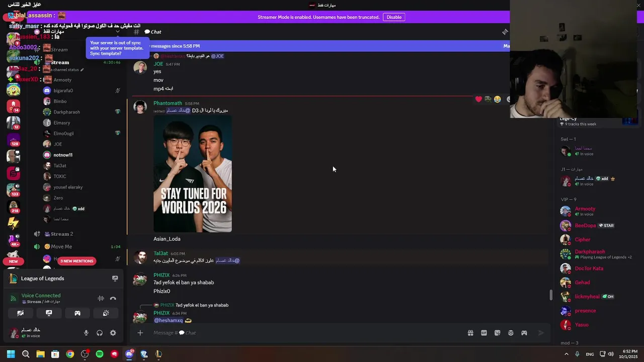
Task: Select notnow11 in voice channel
Action: (63, 155)
